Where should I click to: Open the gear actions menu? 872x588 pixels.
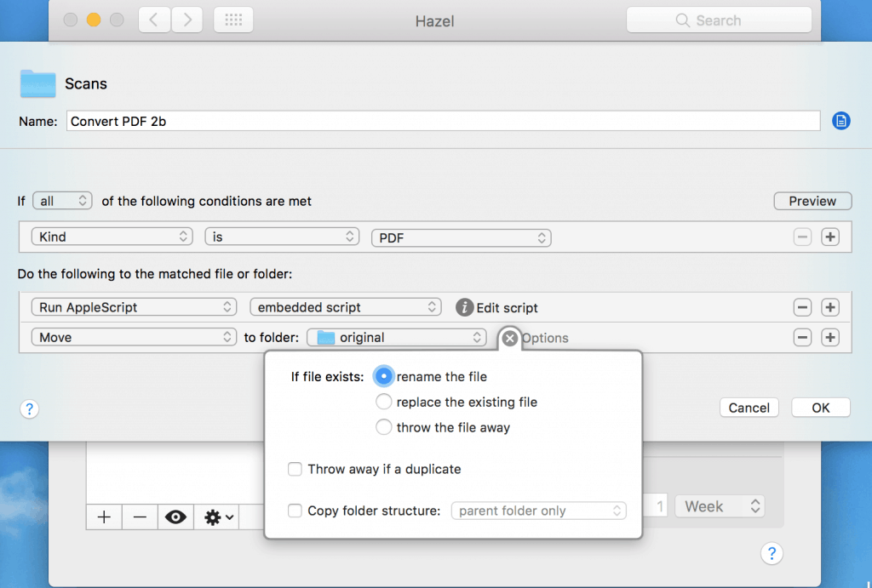pos(218,517)
